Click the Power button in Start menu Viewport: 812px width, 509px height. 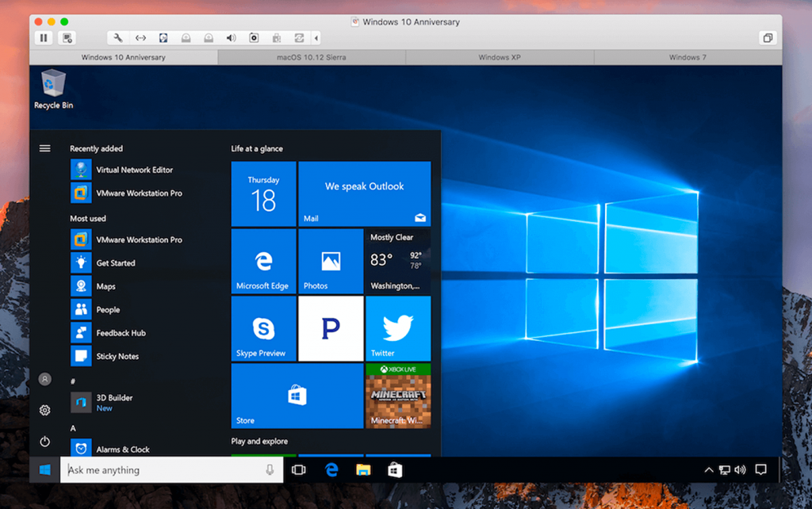(45, 441)
